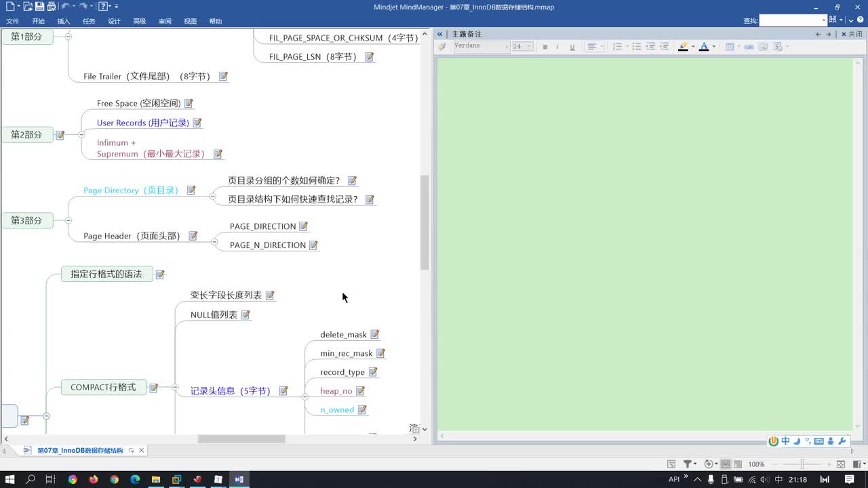868x488 pixels.
Task: Open the Verdana font name dropdown
Action: pos(506,47)
